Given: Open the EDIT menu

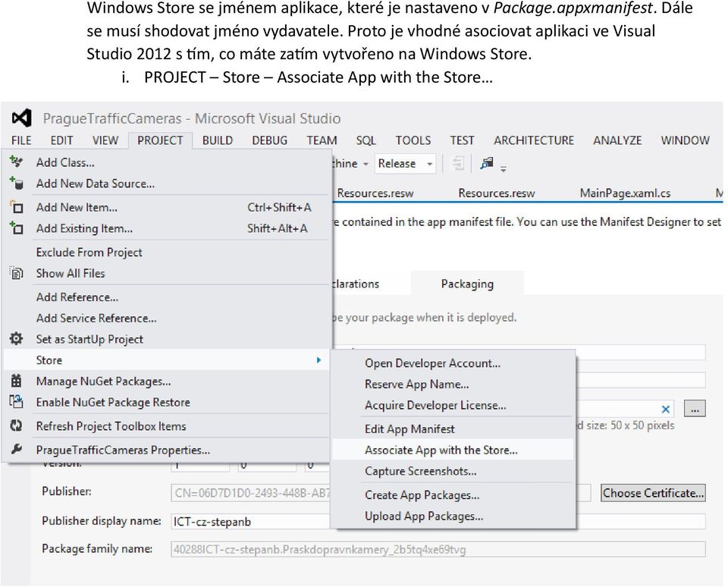Looking at the screenshot, I should point(61,140).
